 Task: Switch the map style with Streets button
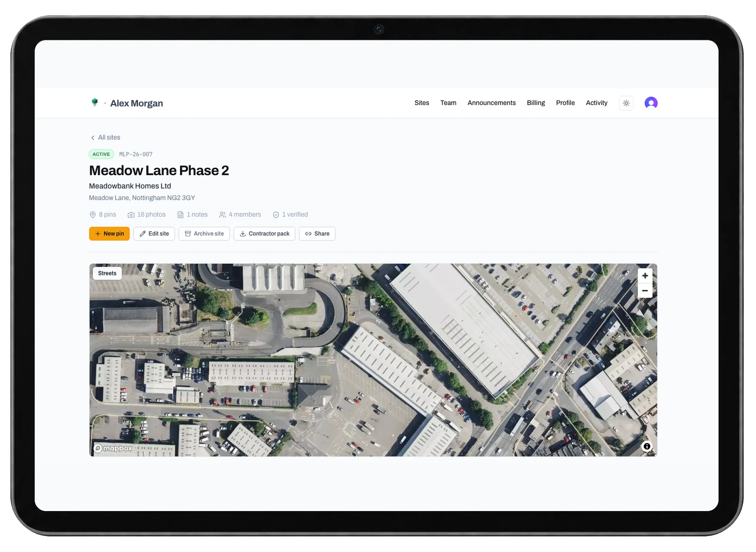[x=107, y=273]
